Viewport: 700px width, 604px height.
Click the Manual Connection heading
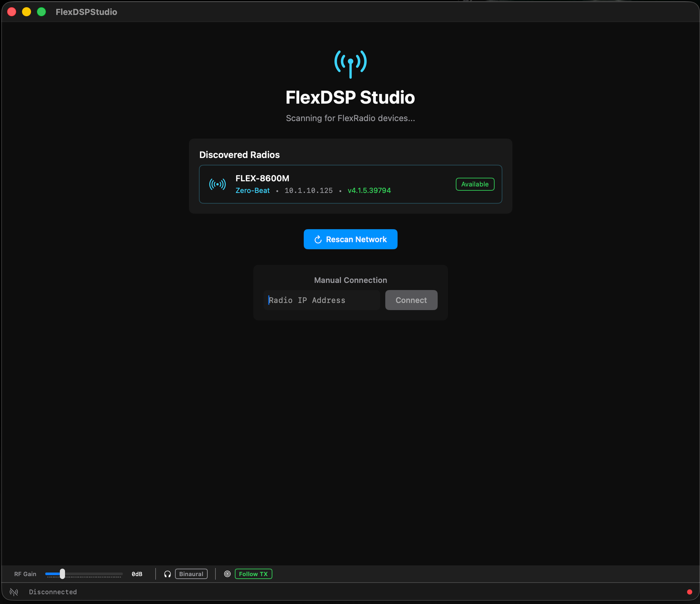(x=350, y=280)
